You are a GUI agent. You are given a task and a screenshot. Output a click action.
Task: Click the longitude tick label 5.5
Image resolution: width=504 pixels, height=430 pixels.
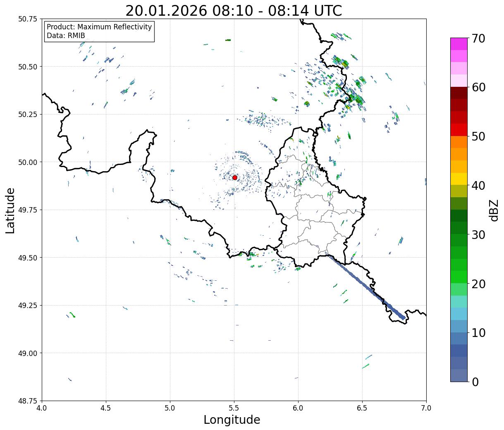click(x=234, y=408)
